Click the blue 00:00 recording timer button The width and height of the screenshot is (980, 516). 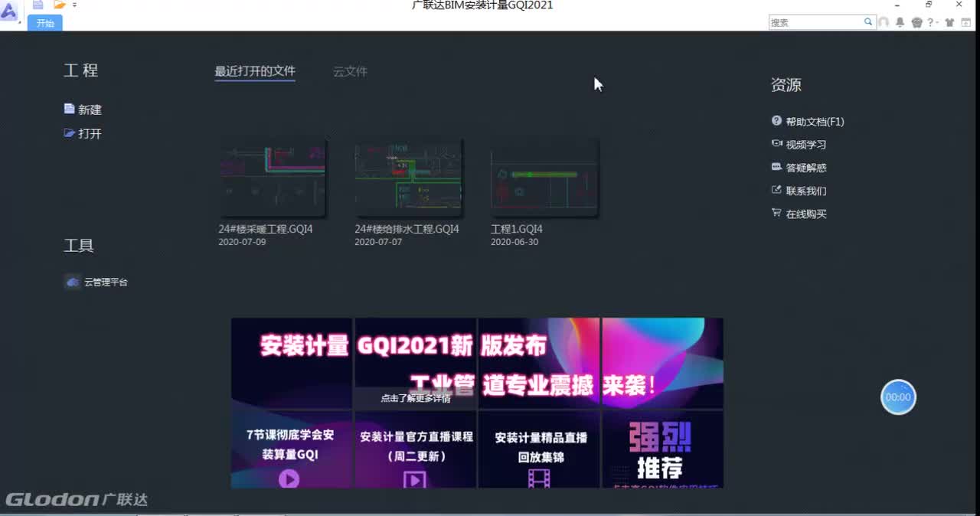click(x=898, y=397)
